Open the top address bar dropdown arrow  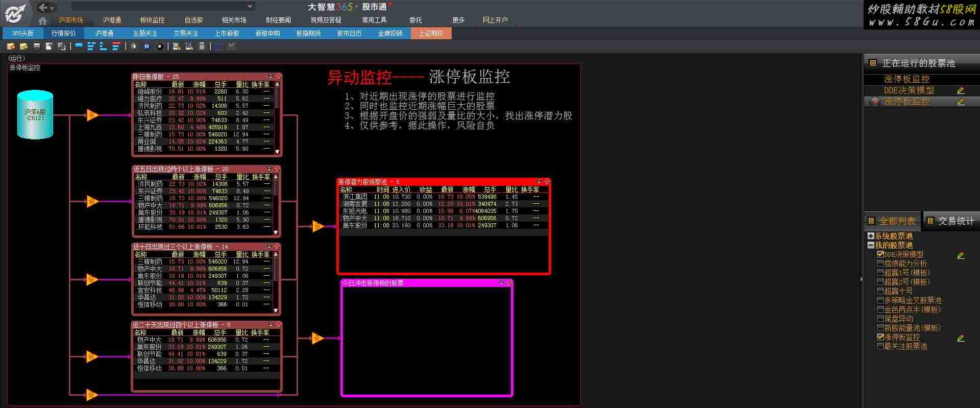click(x=250, y=7)
